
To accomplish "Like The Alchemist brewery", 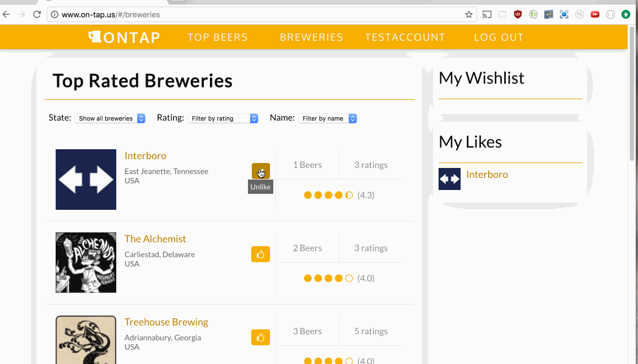I will tap(261, 254).
